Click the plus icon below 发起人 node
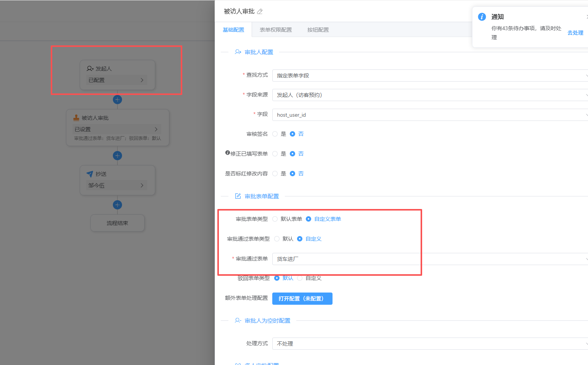Screen dimensions: 588x365 117,100
